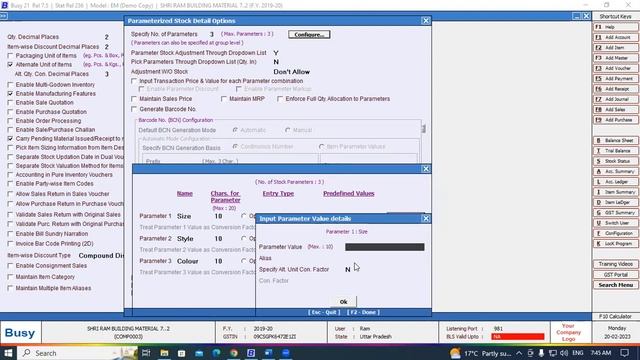
Task: Close the Parameterized Stock Detail Options dialog
Action: [426, 20]
